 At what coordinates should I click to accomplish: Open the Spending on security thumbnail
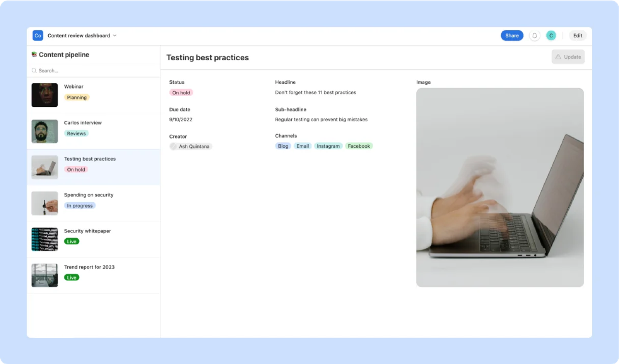click(44, 203)
